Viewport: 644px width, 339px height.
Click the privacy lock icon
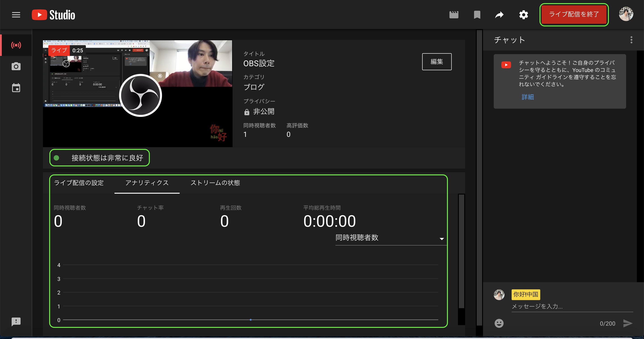coord(246,112)
